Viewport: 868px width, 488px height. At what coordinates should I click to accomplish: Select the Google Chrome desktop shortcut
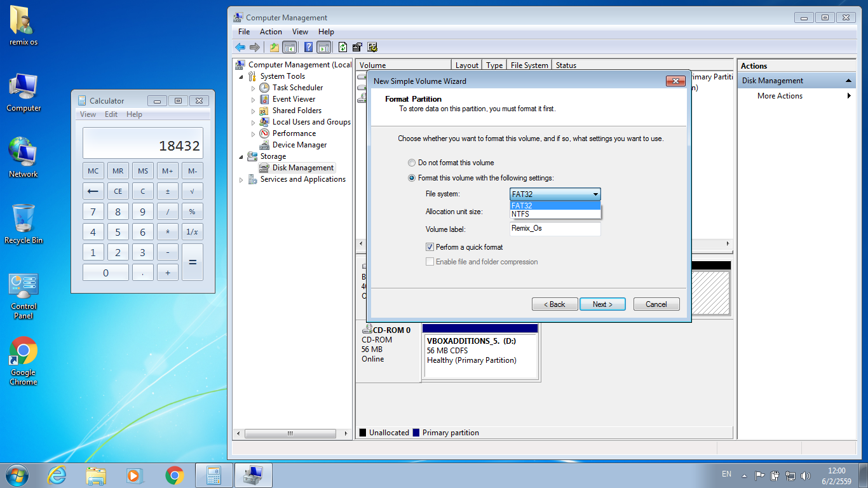tap(24, 362)
